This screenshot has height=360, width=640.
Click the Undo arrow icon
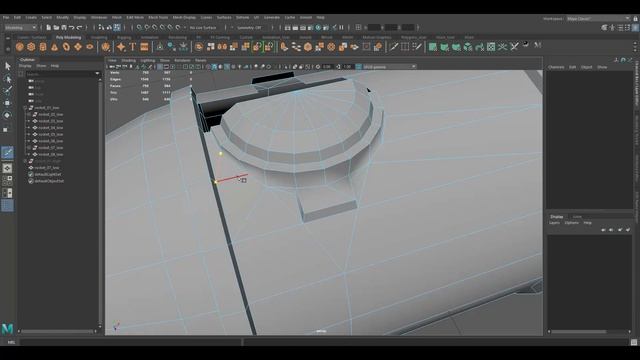point(71,27)
